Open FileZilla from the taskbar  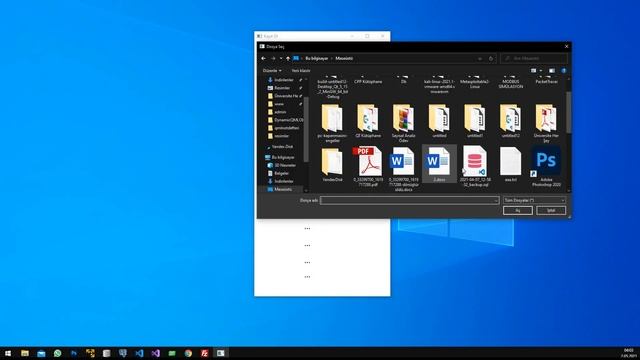tap(204, 353)
